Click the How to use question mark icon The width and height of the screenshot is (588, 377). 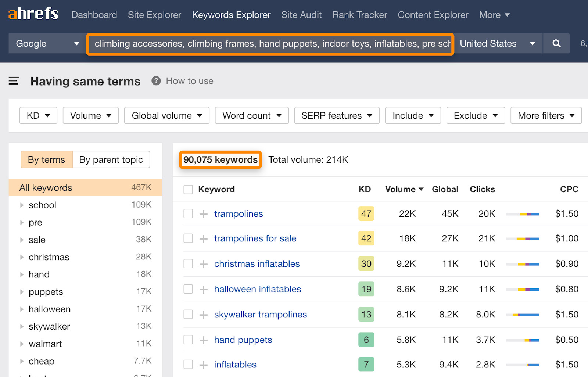156,81
